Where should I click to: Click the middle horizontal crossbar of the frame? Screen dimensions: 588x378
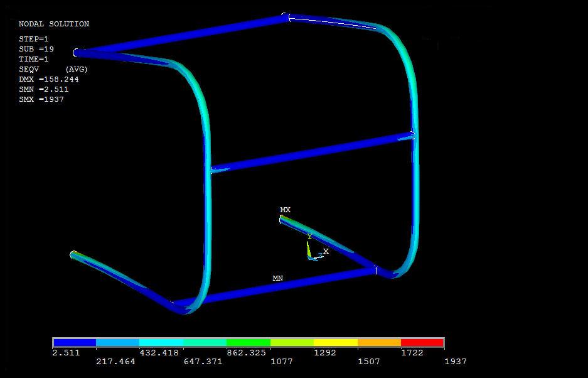click(x=313, y=152)
